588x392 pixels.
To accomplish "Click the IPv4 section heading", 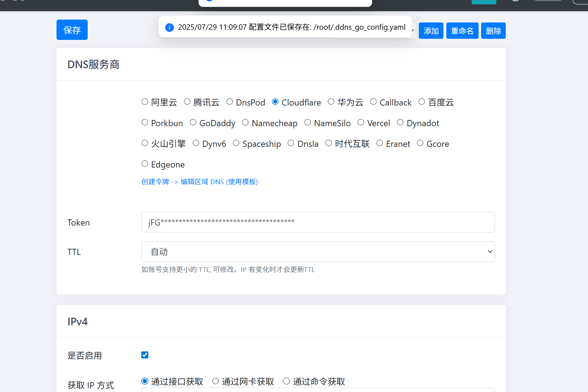I will pyautogui.click(x=78, y=322).
